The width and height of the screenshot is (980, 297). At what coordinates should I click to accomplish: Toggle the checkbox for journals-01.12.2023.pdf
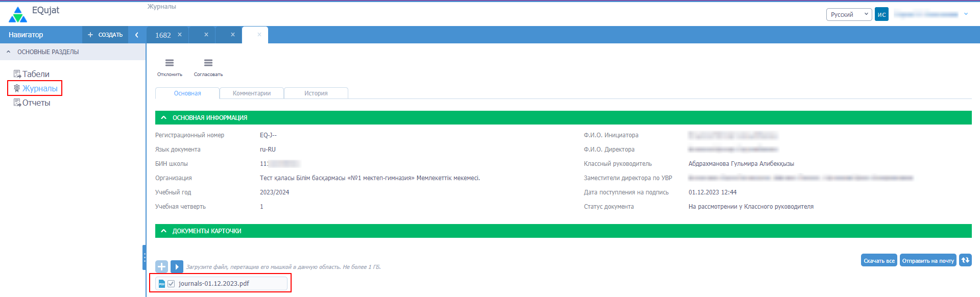(x=171, y=284)
